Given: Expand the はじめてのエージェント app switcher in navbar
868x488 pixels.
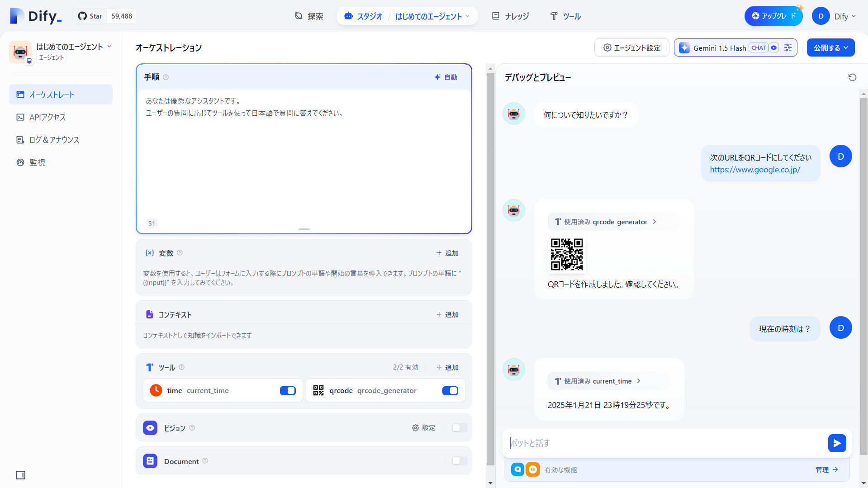Looking at the screenshot, I should pos(433,16).
